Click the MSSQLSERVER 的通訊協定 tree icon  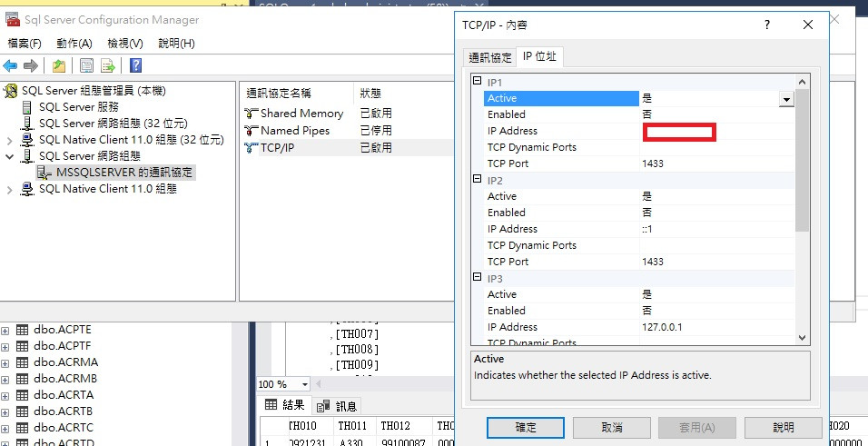pos(44,173)
